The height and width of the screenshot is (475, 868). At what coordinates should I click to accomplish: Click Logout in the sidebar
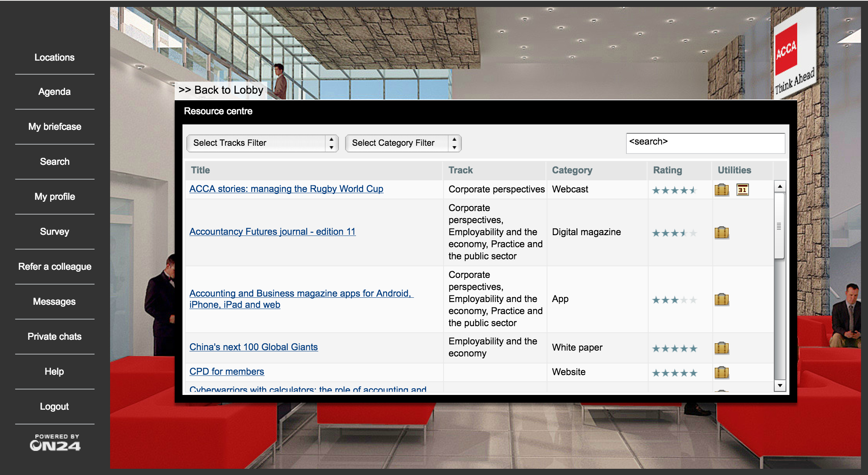pos(54,407)
